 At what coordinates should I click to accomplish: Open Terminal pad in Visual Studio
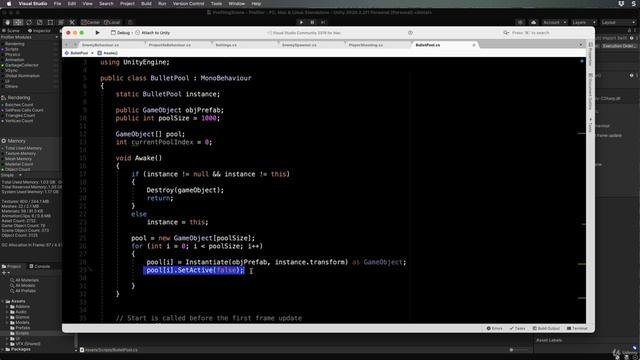[577, 328]
